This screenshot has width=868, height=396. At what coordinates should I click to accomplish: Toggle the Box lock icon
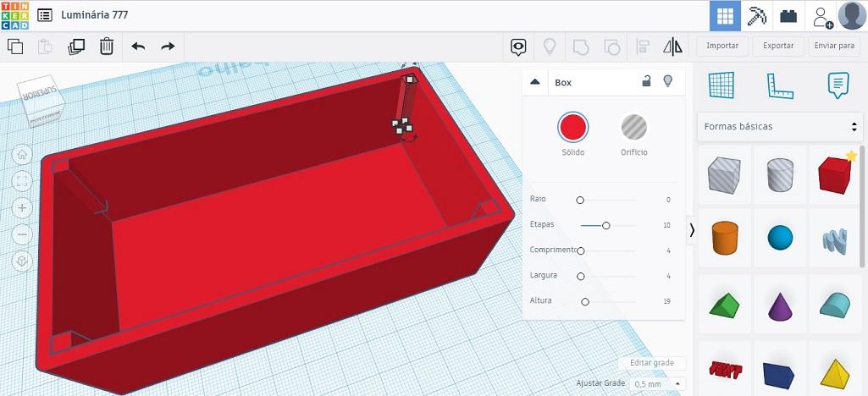646,81
